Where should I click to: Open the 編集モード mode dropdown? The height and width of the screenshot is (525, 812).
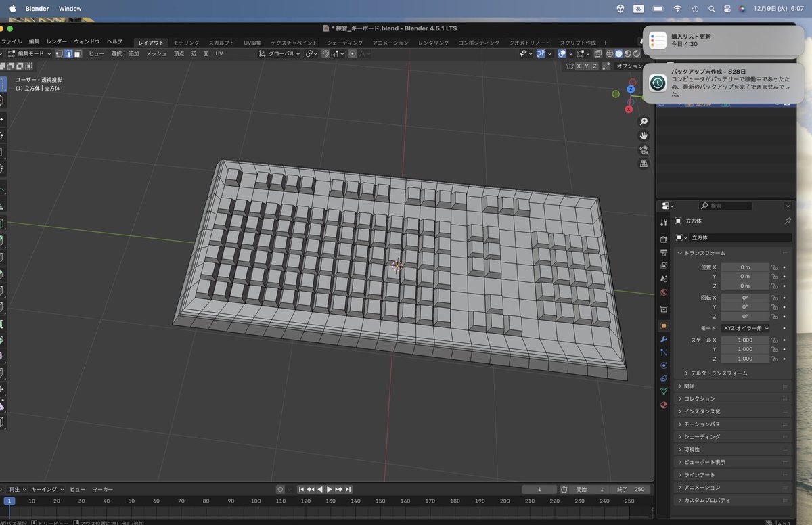(29, 53)
